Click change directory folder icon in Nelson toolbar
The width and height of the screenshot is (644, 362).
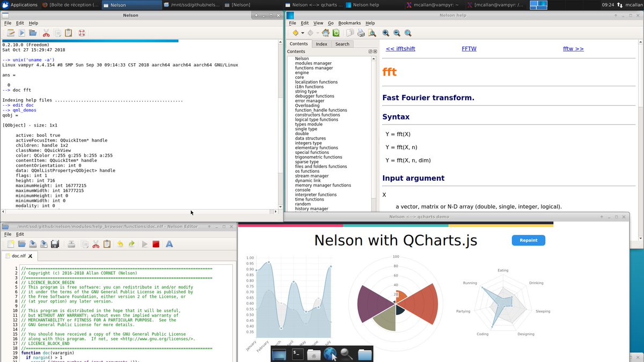pos(33,33)
